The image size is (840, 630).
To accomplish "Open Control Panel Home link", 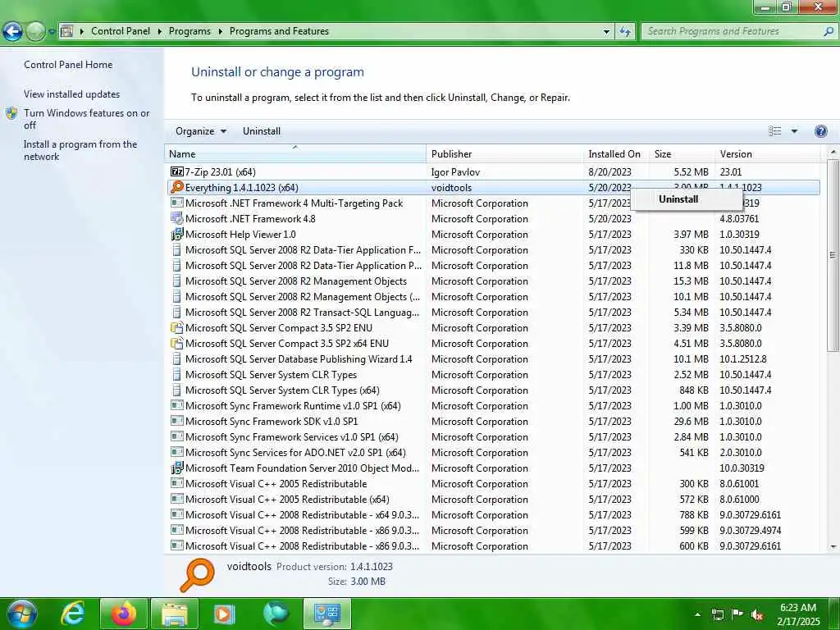I will (x=68, y=64).
